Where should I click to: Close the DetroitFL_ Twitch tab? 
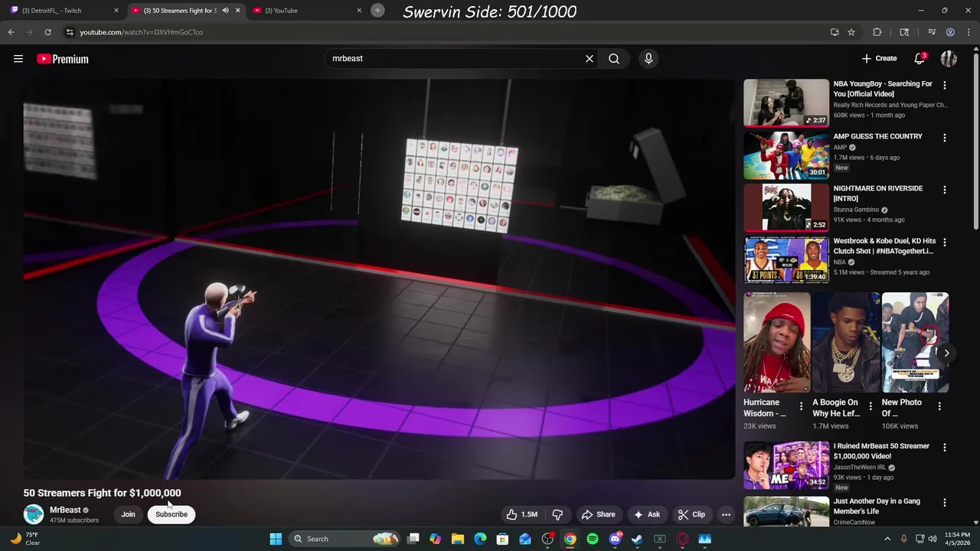116,11
